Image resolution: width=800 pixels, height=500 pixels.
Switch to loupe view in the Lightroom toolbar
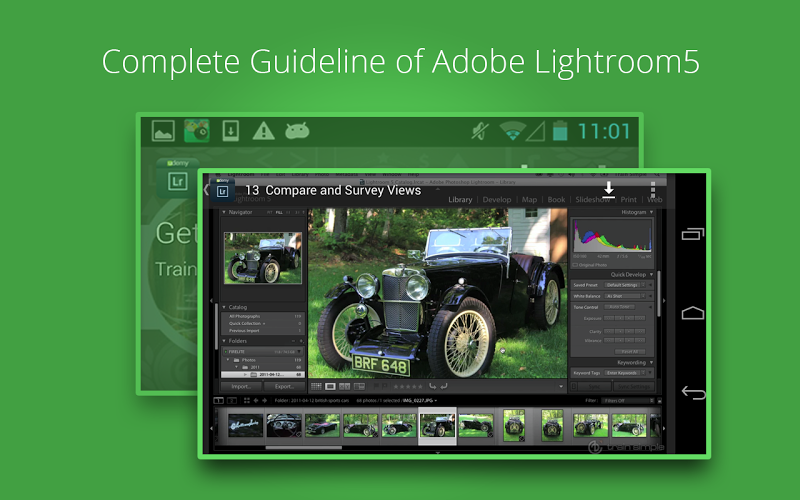[x=331, y=387]
